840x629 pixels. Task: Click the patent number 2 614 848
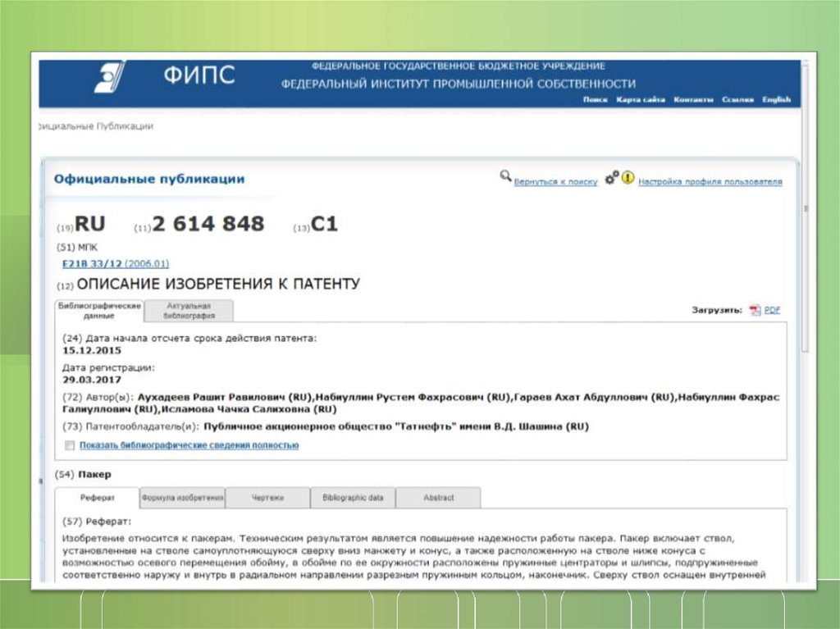(208, 224)
